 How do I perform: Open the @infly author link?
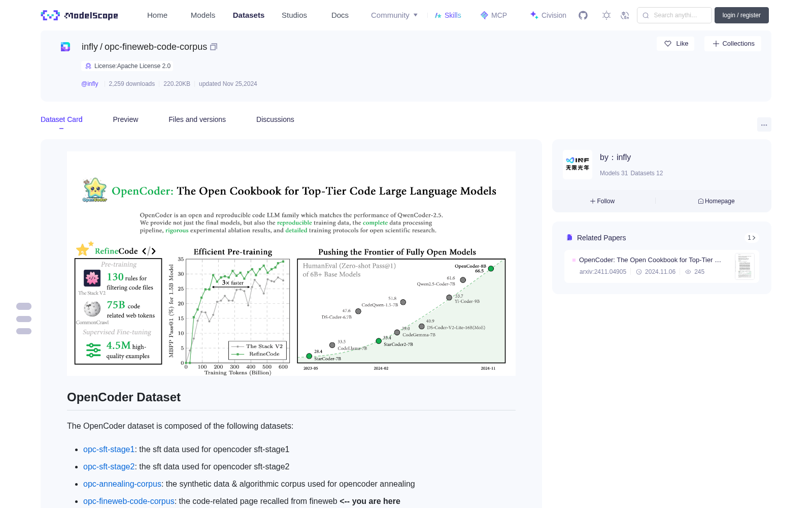coord(90,84)
